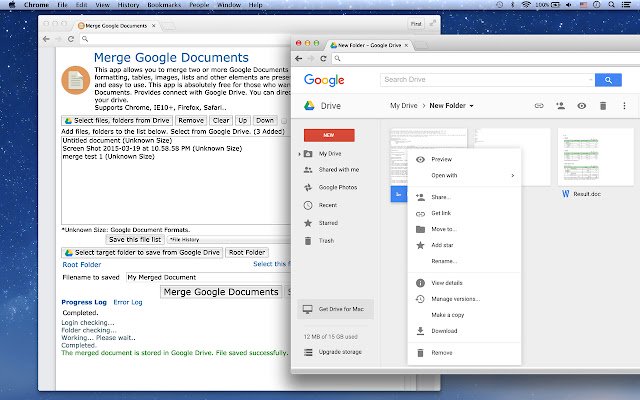Select merge test 1 in the file list

click(x=108, y=156)
